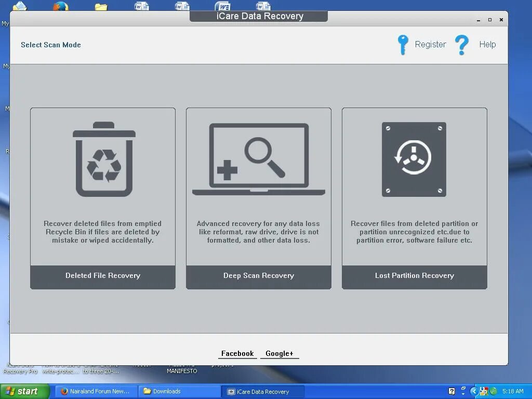Click the help balloon tray icon

(451, 391)
